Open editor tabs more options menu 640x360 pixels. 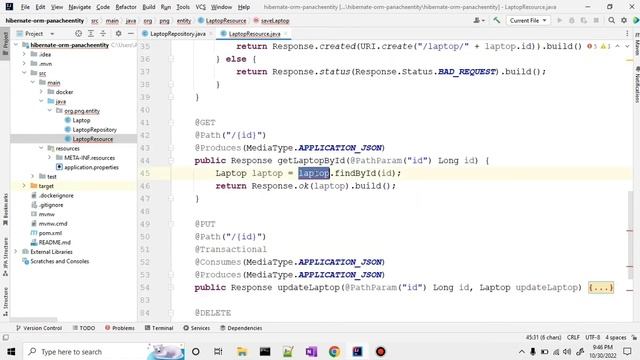627,33
